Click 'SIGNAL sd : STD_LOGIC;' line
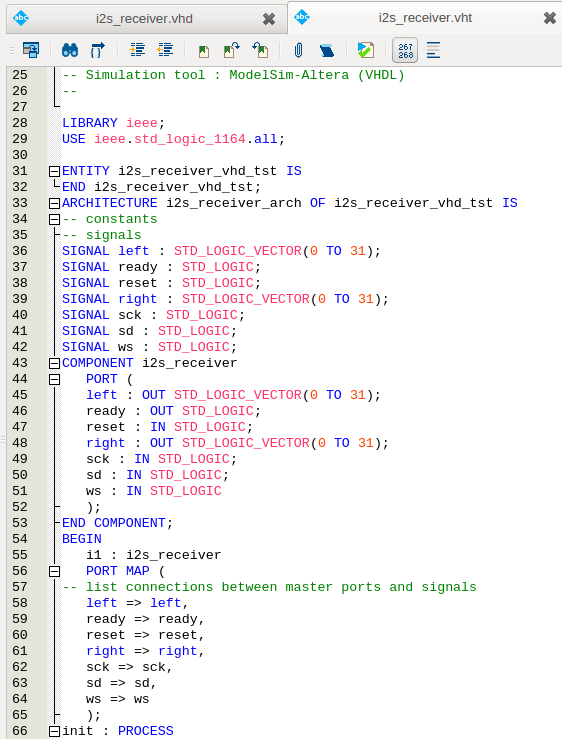562x739 pixels. pos(149,331)
